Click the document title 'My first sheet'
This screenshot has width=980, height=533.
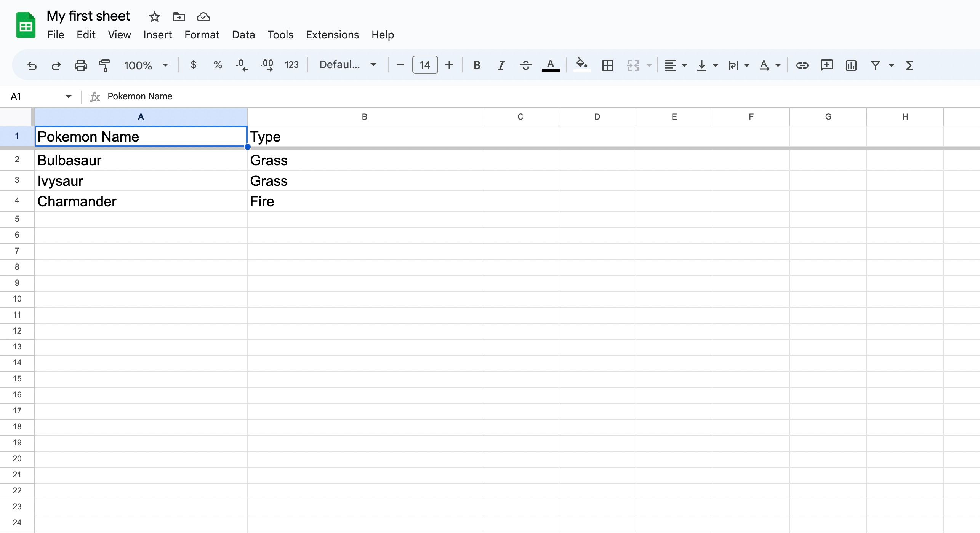coord(88,16)
